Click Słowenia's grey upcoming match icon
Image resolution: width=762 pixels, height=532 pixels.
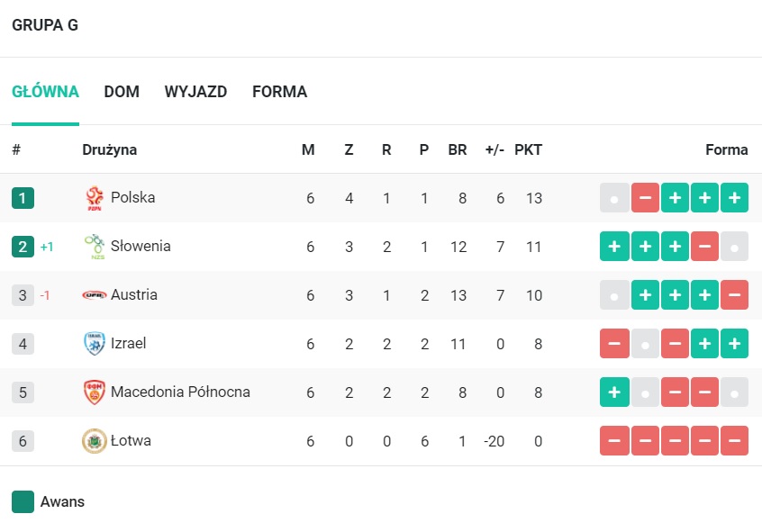point(734,247)
